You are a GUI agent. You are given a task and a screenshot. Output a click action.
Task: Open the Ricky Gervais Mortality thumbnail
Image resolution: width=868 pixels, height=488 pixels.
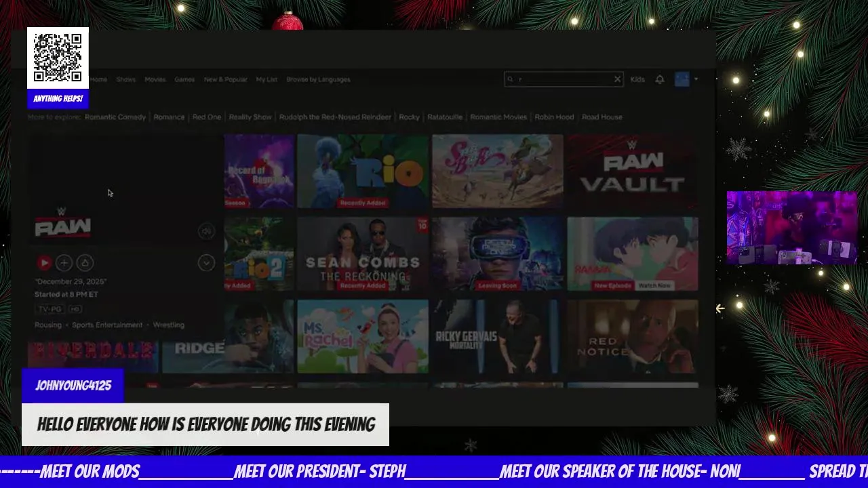point(498,336)
